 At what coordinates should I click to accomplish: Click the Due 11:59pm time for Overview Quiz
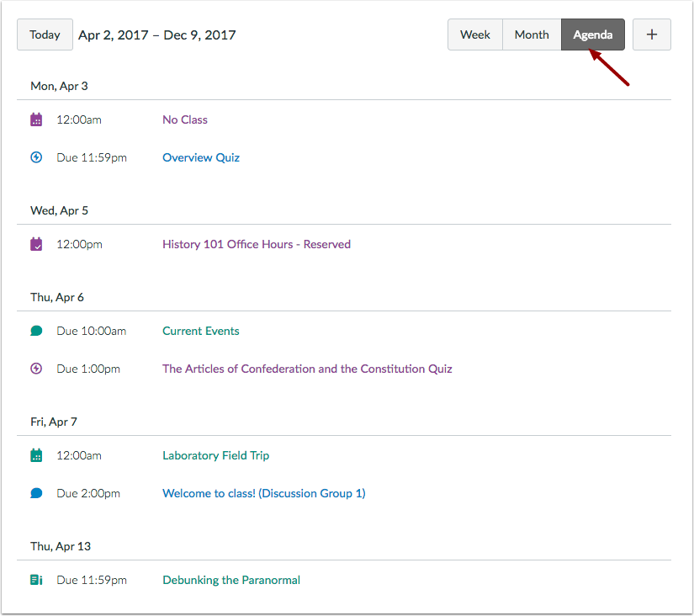click(92, 157)
